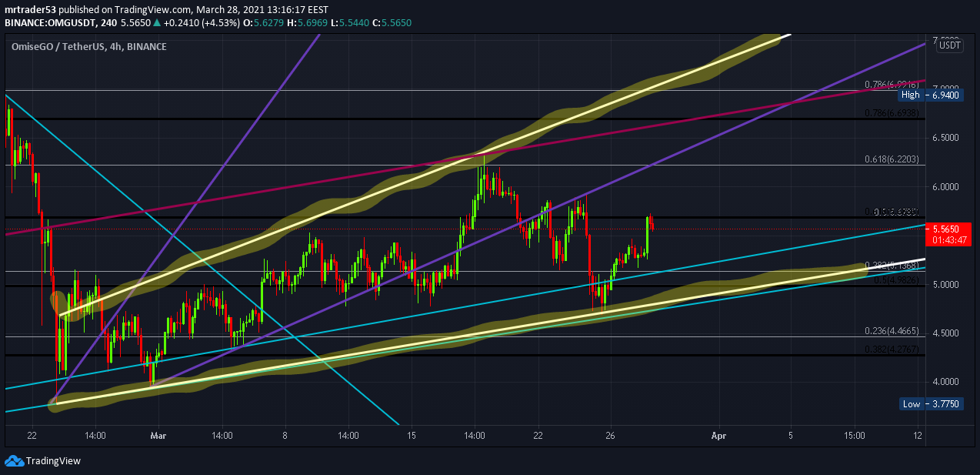
Task: Click the 6.5000 price axis label
Action: pyautogui.click(x=945, y=138)
